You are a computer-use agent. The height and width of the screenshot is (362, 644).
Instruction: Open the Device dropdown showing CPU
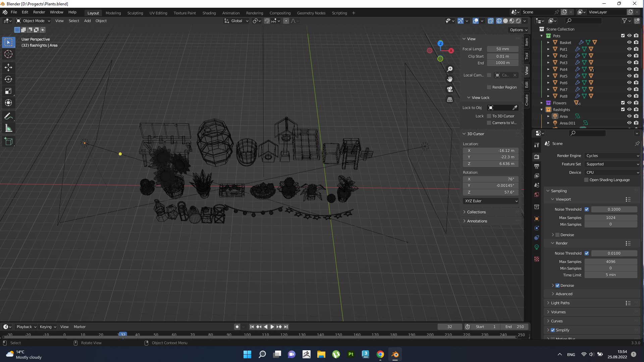point(612,172)
